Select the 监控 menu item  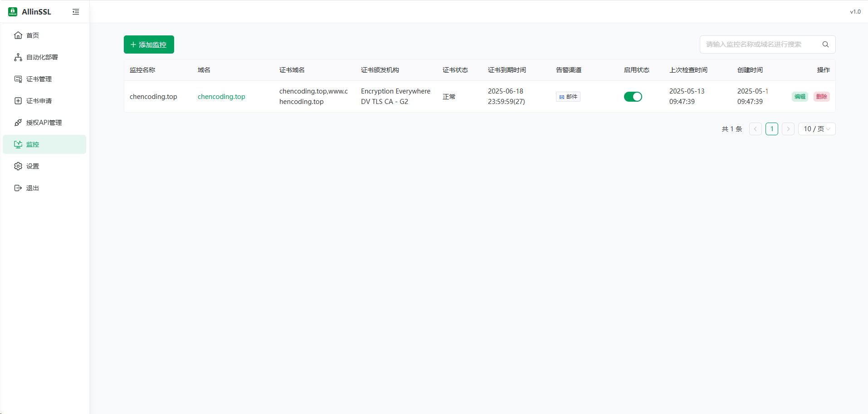pos(33,144)
